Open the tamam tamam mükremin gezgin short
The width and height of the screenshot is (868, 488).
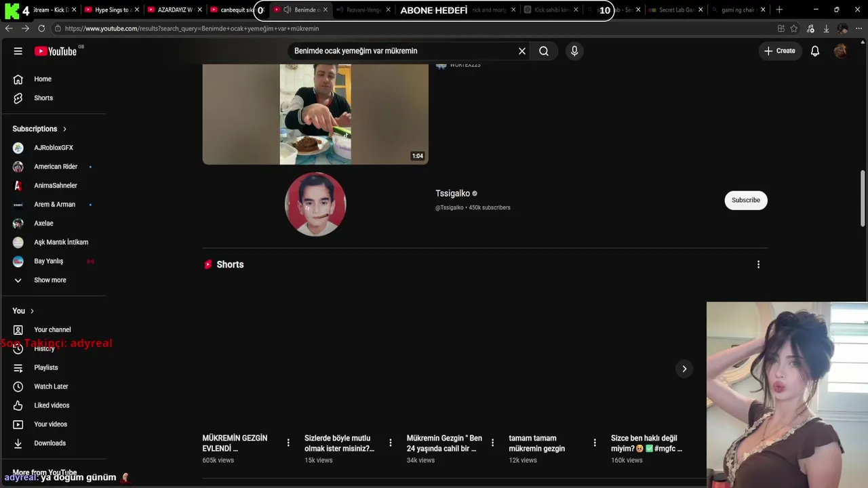[x=537, y=443]
